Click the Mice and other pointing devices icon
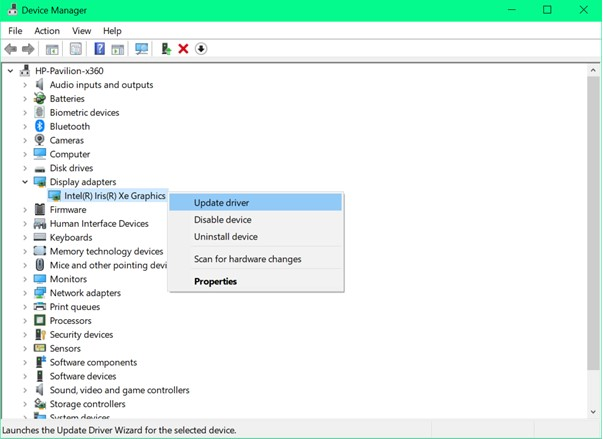The image size is (603, 439). [40, 265]
